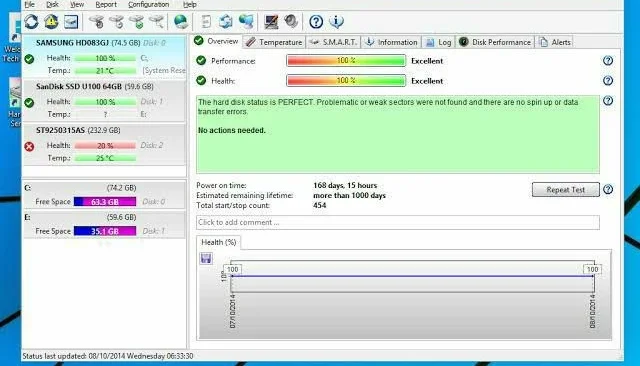Click the blue info balloon toolbar icon
Image resolution: width=640 pixels, height=366 pixels.
coord(336,22)
